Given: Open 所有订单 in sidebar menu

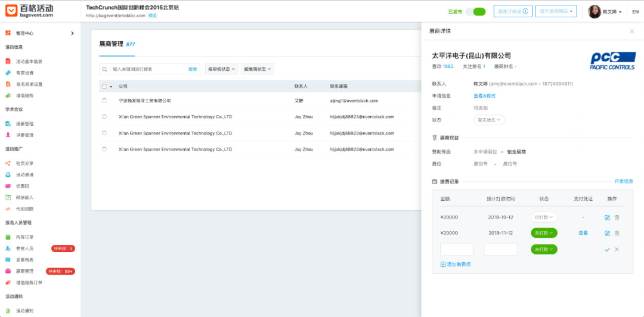Looking at the screenshot, I should pos(24,237).
